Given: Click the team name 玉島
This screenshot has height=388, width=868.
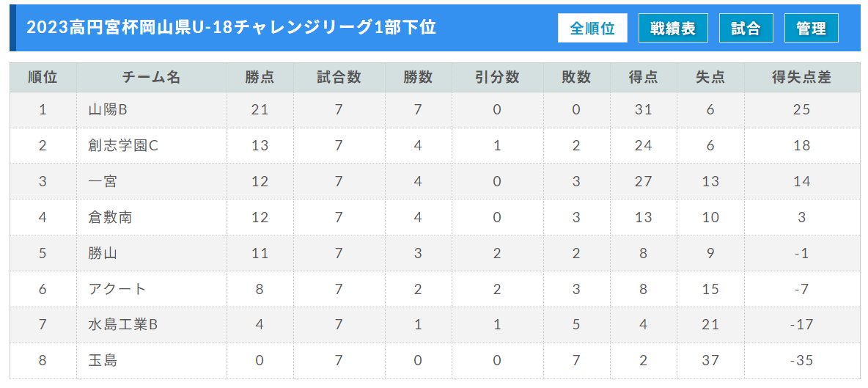Looking at the screenshot, I should [103, 361].
